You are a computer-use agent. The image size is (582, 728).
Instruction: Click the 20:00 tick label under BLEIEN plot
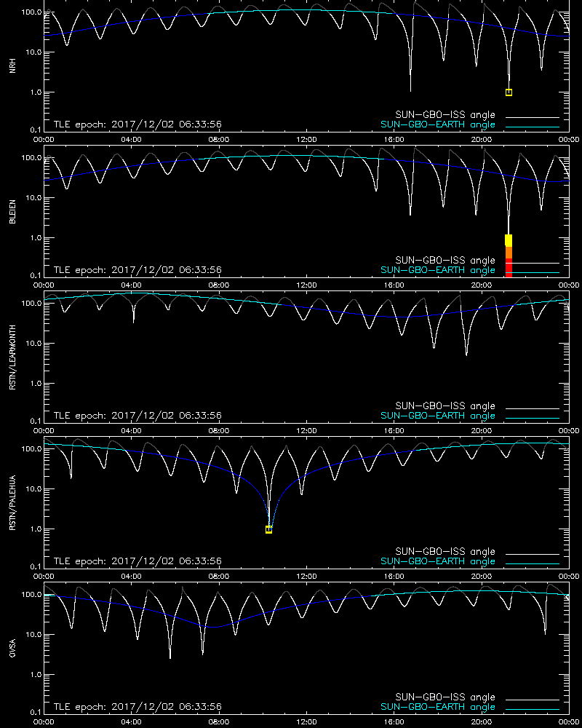click(482, 285)
